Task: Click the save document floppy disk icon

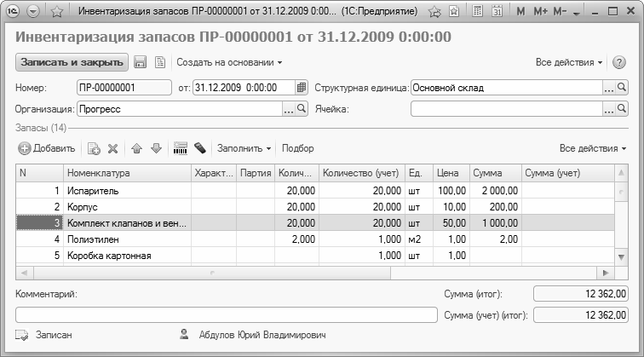Action: (x=140, y=63)
